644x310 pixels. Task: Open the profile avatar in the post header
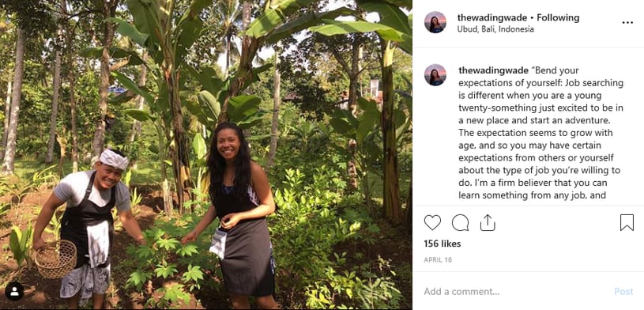[x=435, y=22]
